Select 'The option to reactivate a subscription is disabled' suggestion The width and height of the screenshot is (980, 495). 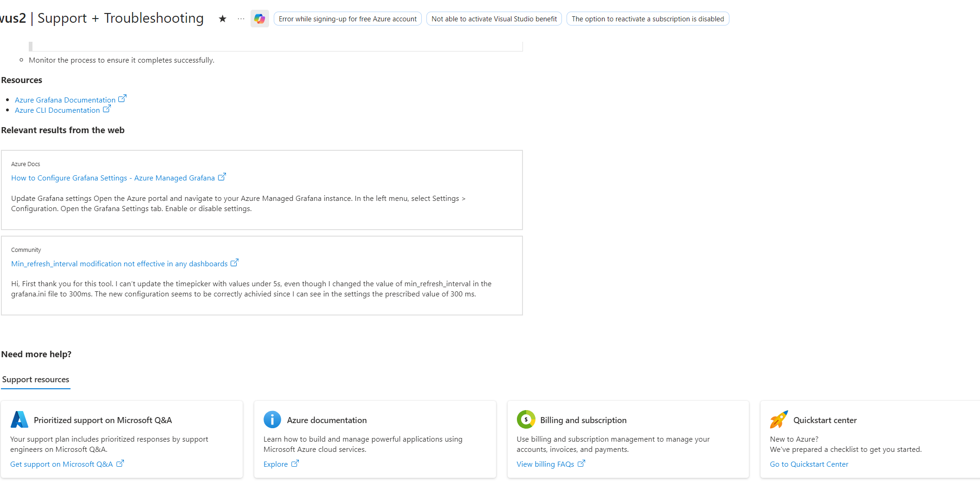point(648,19)
